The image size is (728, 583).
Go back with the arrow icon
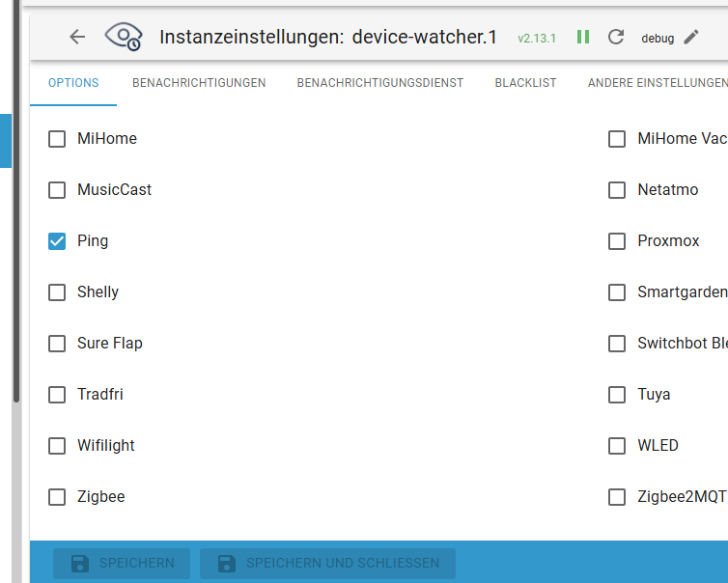[77, 37]
